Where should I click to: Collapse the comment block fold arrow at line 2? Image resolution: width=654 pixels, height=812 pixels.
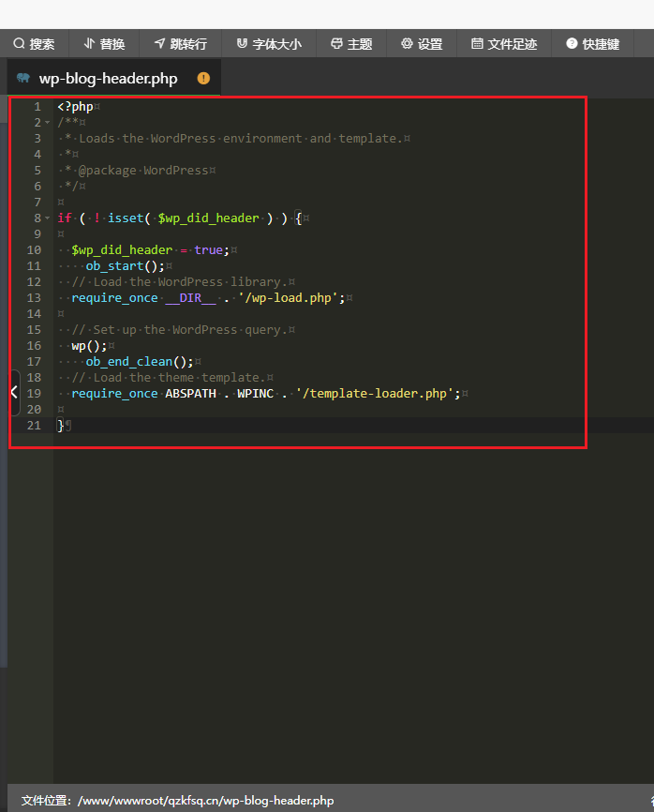(48, 123)
